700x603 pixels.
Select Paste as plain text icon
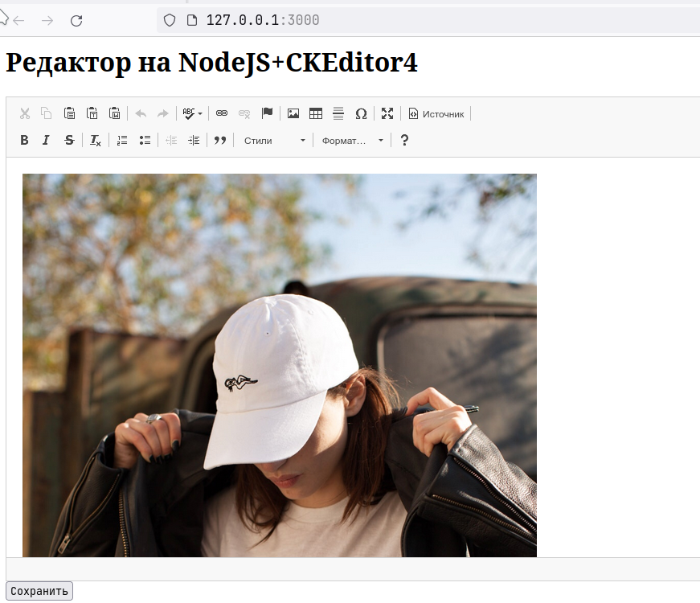[x=92, y=113]
